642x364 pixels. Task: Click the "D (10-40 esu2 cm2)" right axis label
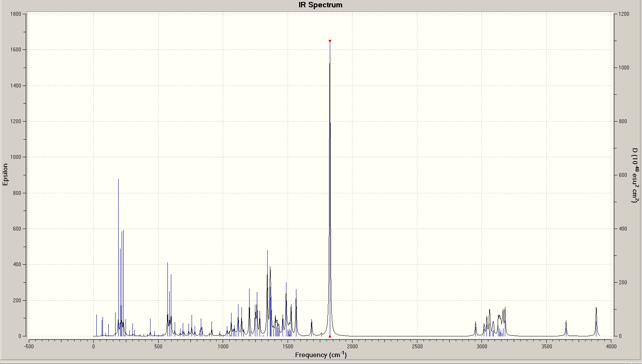(x=635, y=175)
